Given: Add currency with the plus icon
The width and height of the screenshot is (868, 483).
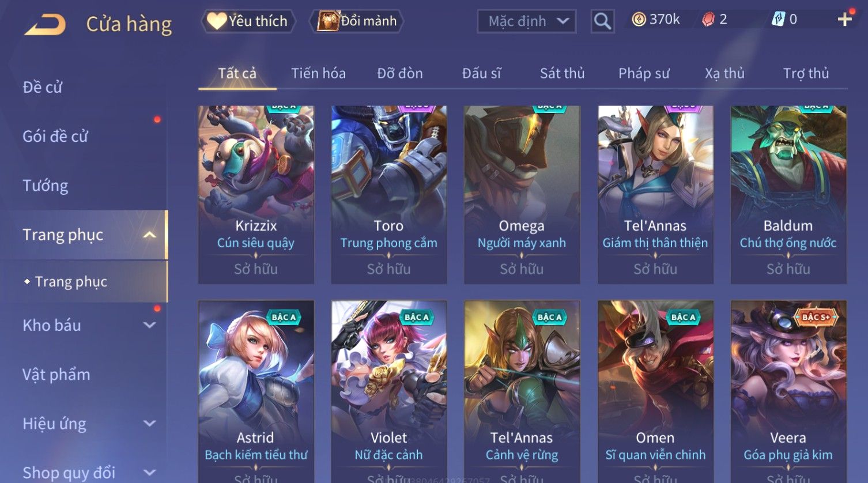Looking at the screenshot, I should (x=845, y=20).
